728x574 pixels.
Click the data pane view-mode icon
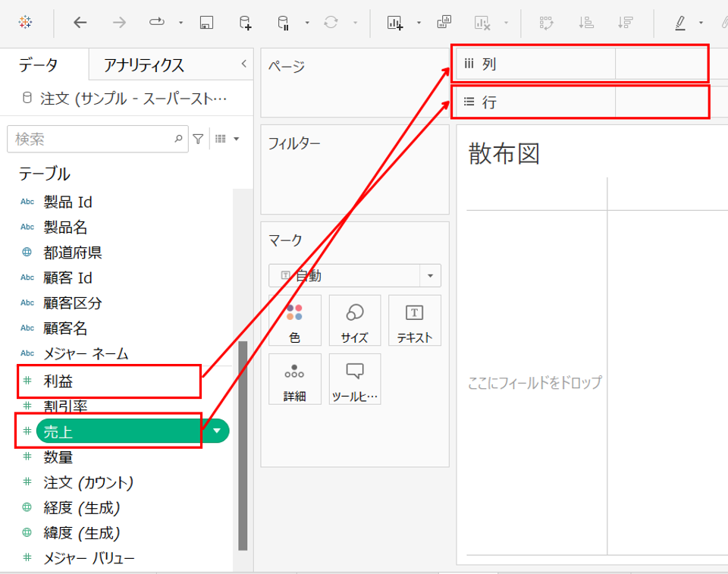click(x=221, y=139)
